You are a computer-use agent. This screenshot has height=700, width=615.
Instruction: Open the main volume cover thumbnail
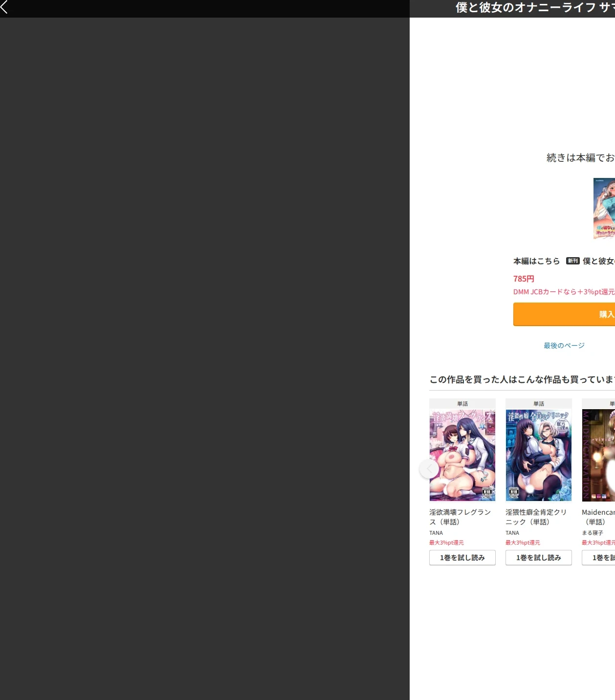(604, 209)
